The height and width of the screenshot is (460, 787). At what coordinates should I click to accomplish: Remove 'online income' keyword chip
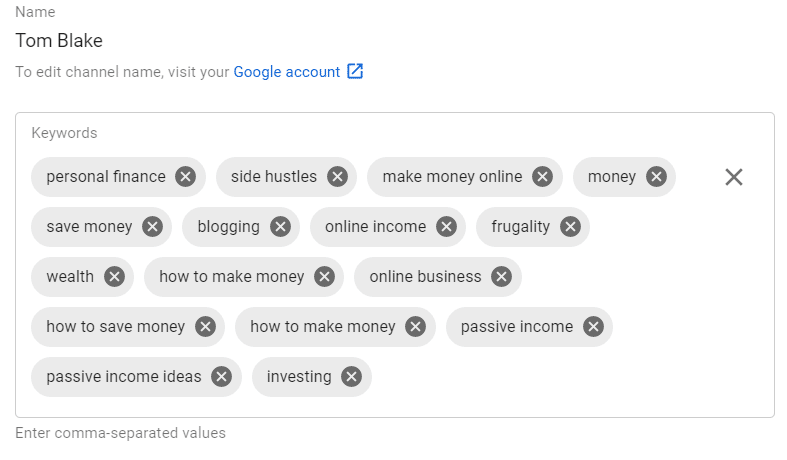pyautogui.click(x=446, y=226)
